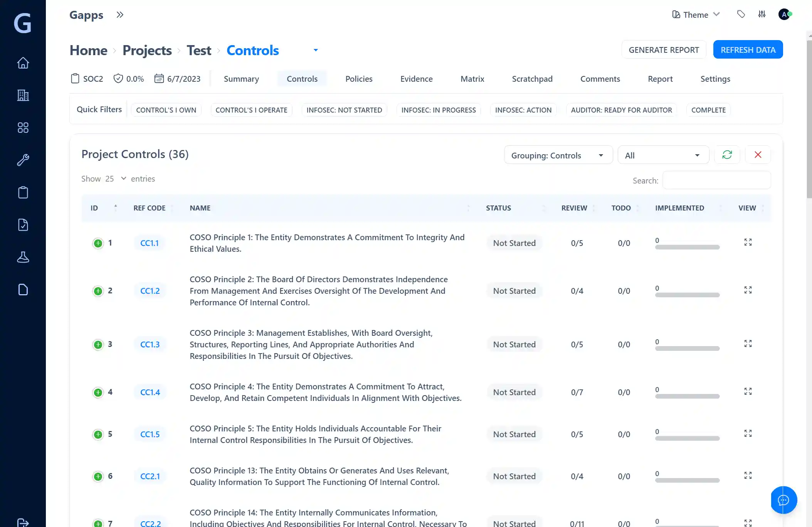This screenshot has height=527, width=812.
Task: Click the home icon in sidebar
Action: [x=23, y=63]
